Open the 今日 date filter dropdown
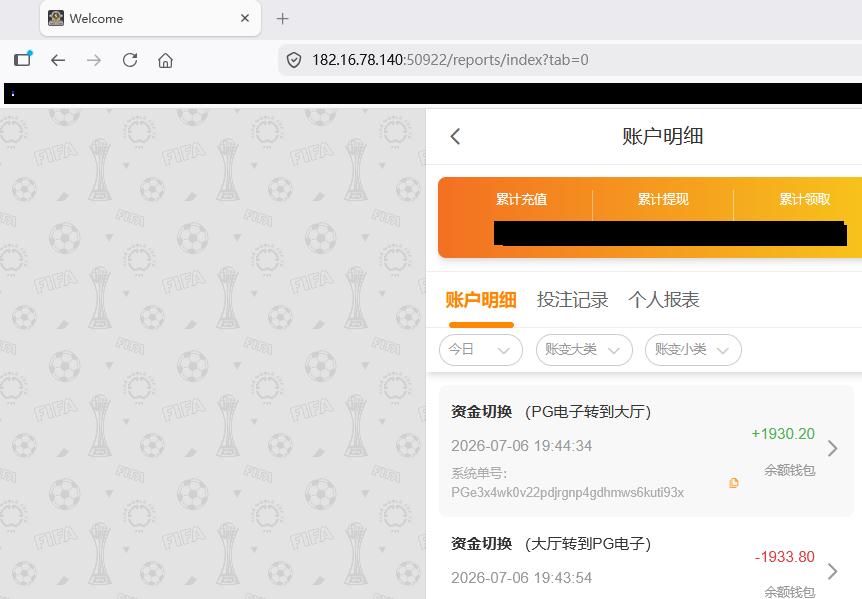The width and height of the screenshot is (862, 599). coord(480,350)
